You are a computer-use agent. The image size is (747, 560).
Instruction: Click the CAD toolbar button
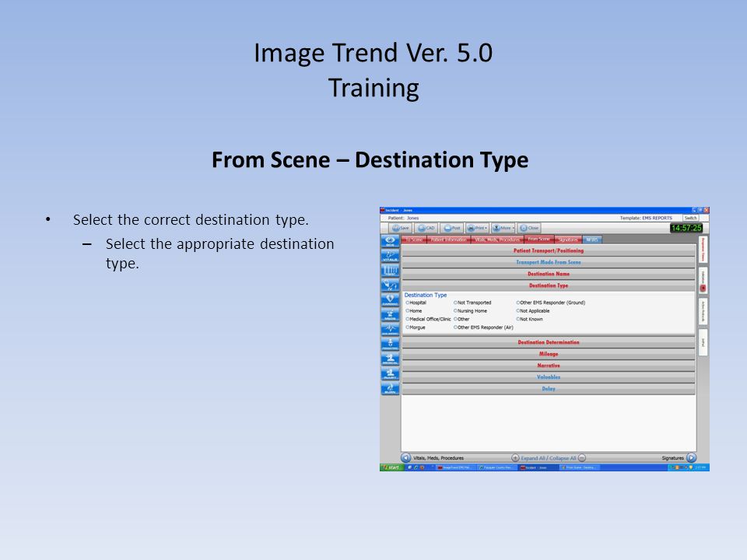[x=426, y=228]
